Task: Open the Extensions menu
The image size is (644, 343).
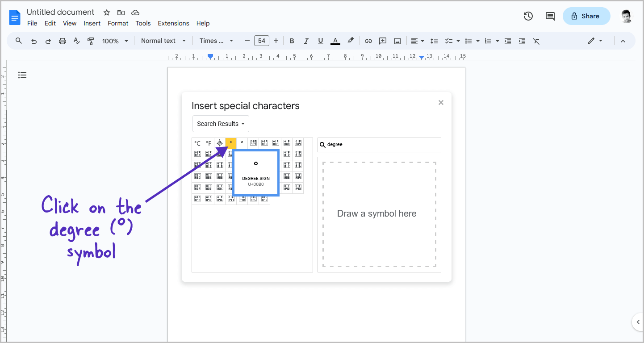Action: point(173,23)
